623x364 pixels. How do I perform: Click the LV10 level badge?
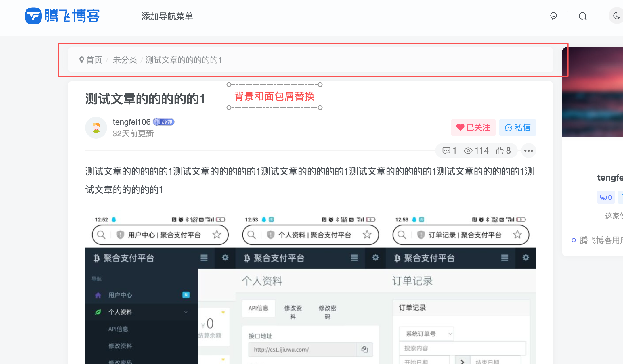point(164,122)
